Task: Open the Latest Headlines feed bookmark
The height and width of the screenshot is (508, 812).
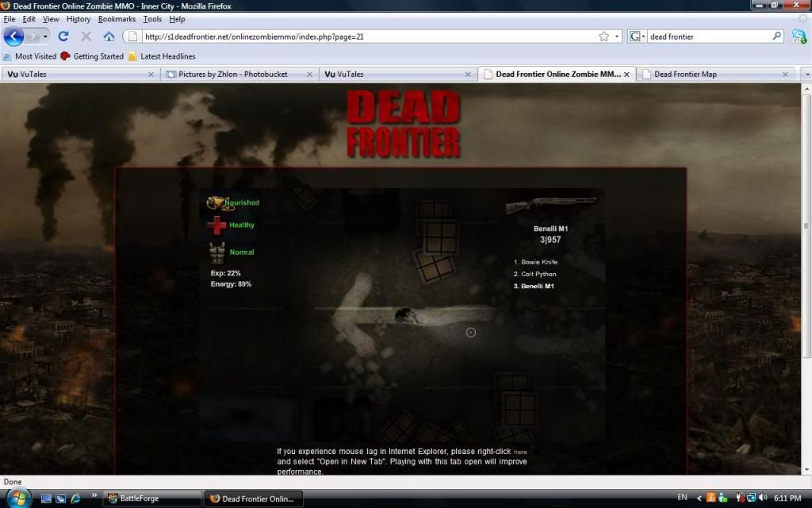Action: [x=162, y=56]
